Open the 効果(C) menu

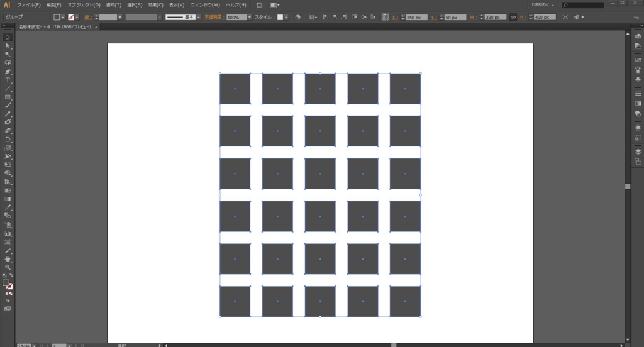click(156, 5)
